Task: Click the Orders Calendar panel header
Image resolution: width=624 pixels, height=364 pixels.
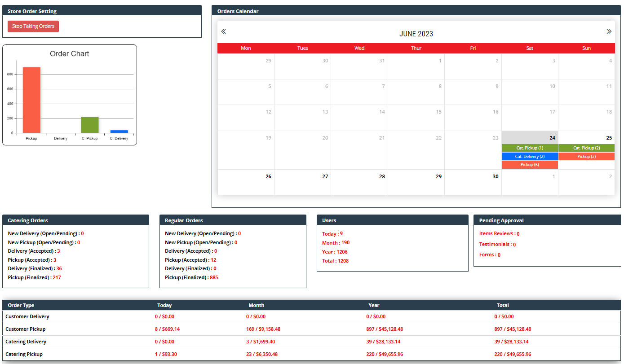Action: [416, 11]
